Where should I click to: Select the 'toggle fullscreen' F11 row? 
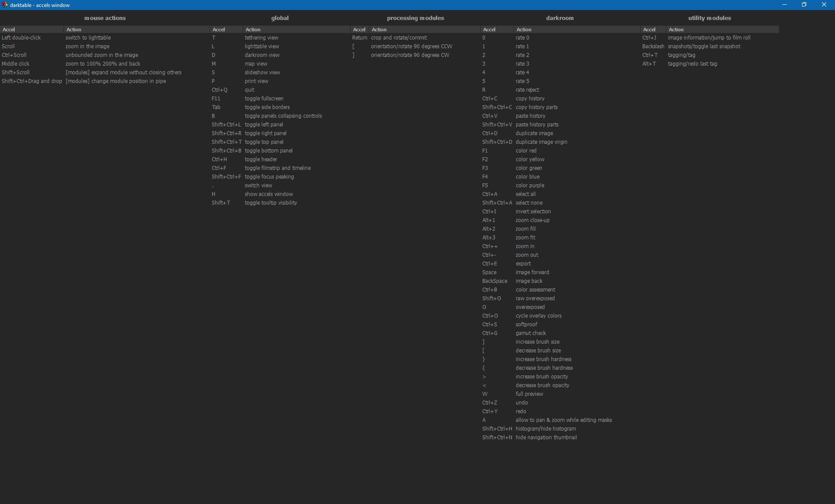tap(264, 99)
